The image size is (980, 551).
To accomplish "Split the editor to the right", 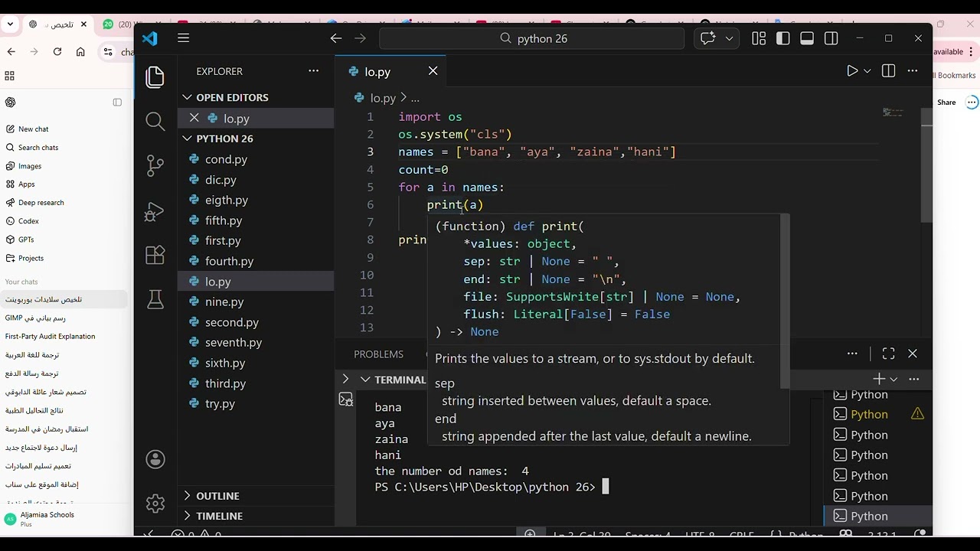I will 888,70.
